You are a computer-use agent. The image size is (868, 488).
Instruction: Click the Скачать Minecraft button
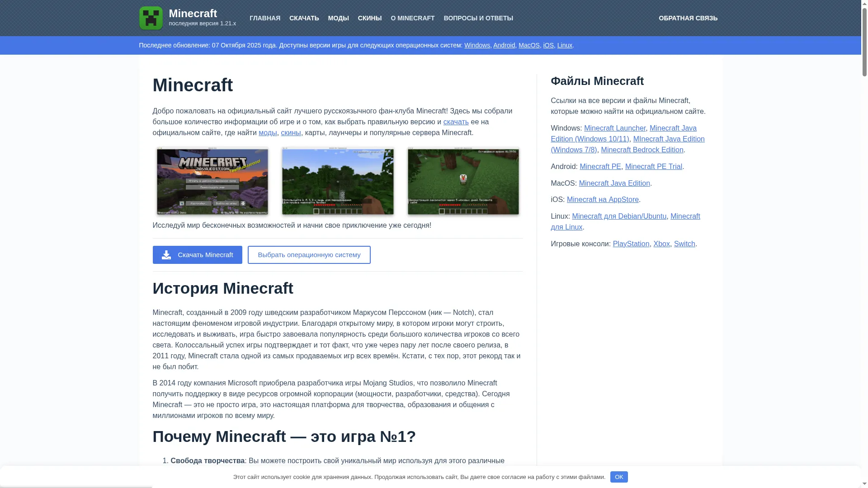click(x=197, y=255)
